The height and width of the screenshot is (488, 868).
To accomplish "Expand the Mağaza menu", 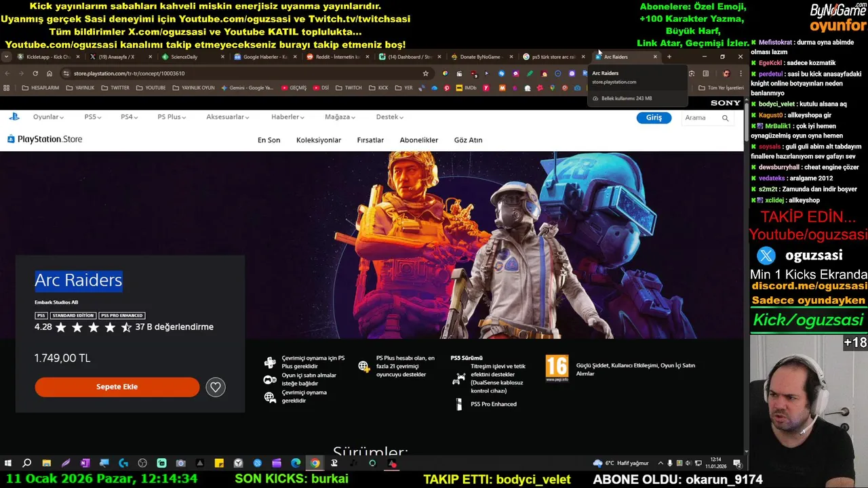I will [340, 117].
